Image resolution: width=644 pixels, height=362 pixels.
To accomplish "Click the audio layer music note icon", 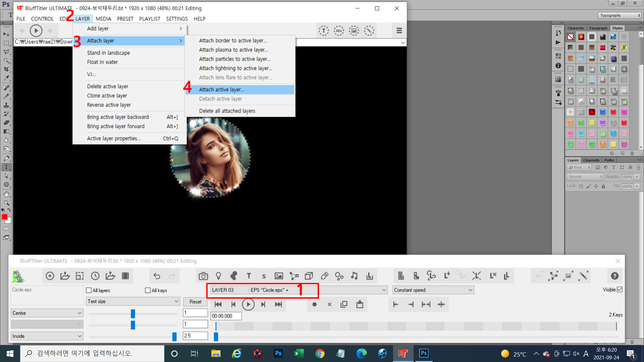I will [x=354, y=276].
